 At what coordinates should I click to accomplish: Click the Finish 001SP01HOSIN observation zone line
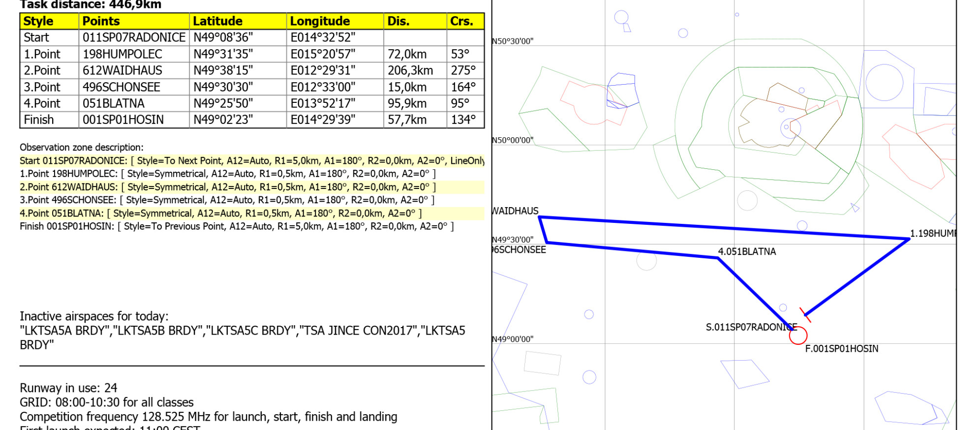(236, 226)
